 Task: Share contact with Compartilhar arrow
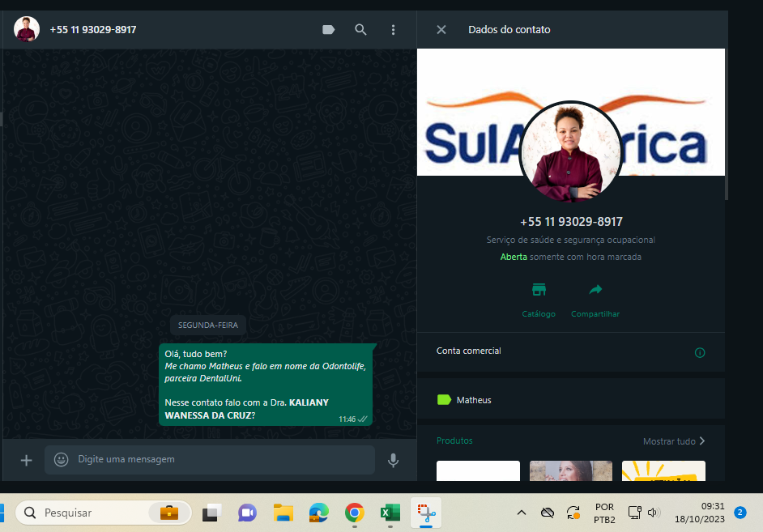595,290
